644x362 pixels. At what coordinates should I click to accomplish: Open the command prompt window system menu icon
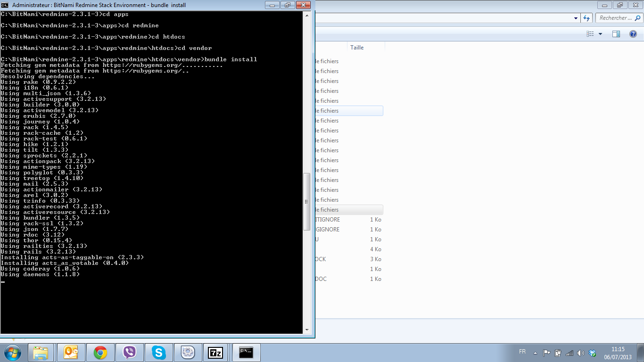tap(5, 5)
